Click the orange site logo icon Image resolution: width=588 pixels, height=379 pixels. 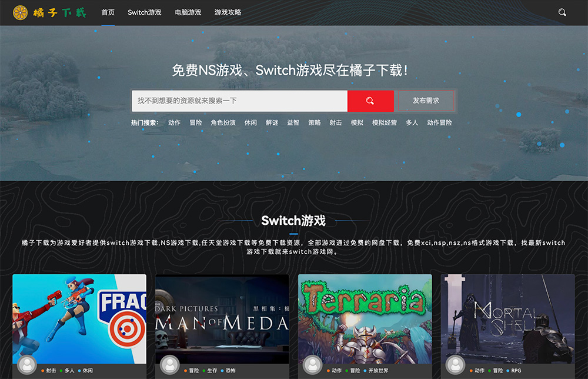point(20,13)
